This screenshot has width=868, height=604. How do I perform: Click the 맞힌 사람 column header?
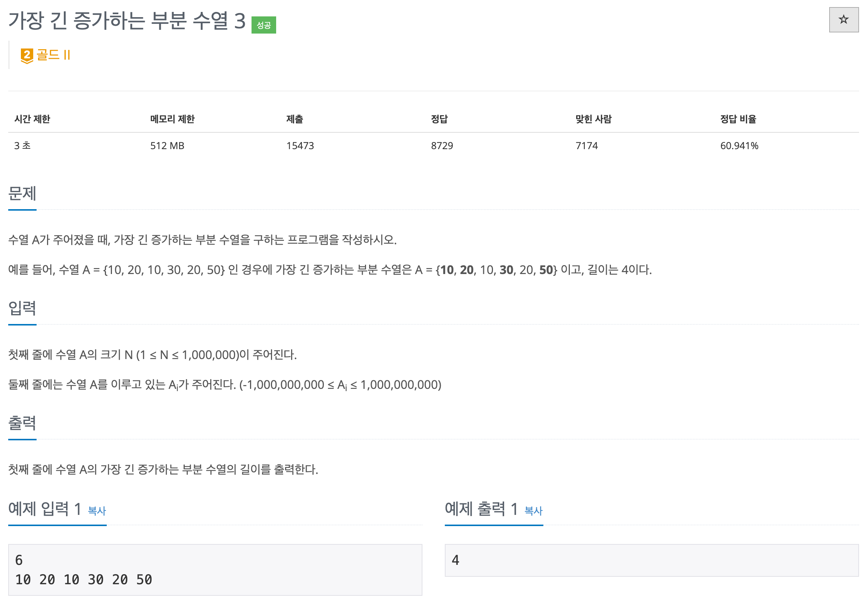[593, 119]
